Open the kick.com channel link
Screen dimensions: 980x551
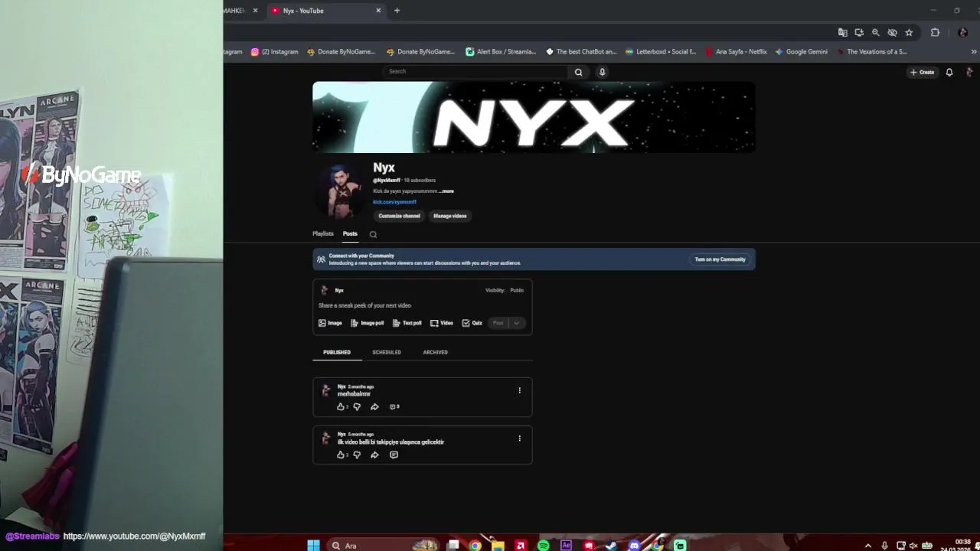tap(394, 202)
